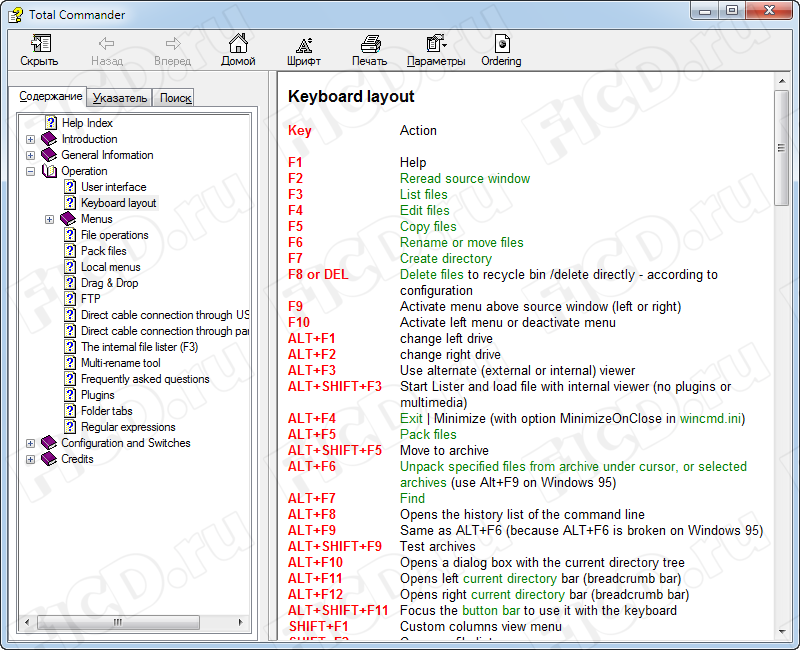Open the 'Create directory' link
Screen dimensions: 800x650
coord(446,259)
